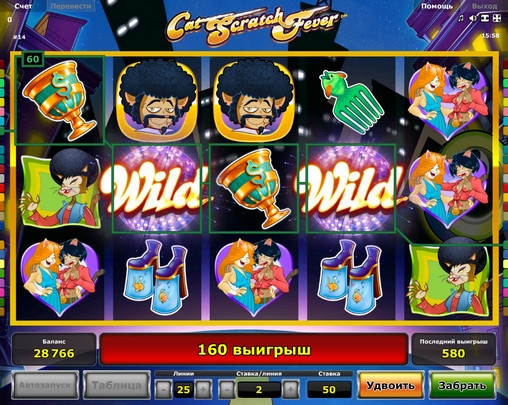Start Автозапуск autoplay

[45, 386]
